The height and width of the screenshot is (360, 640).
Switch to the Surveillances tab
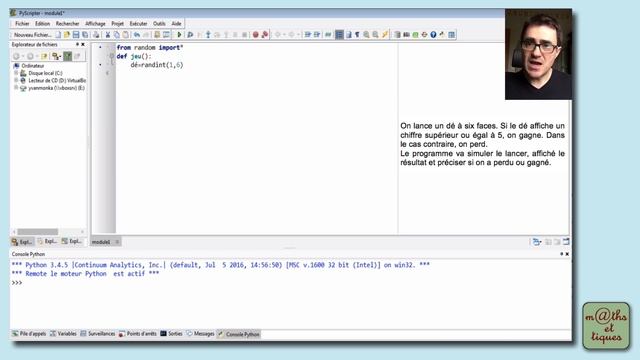[x=98, y=334]
